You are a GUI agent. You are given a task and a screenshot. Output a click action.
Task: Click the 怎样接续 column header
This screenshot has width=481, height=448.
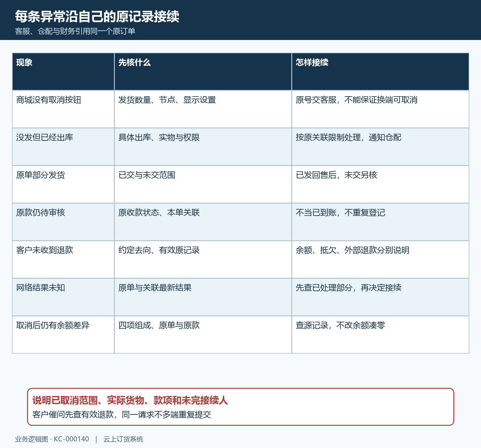coord(380,72)
